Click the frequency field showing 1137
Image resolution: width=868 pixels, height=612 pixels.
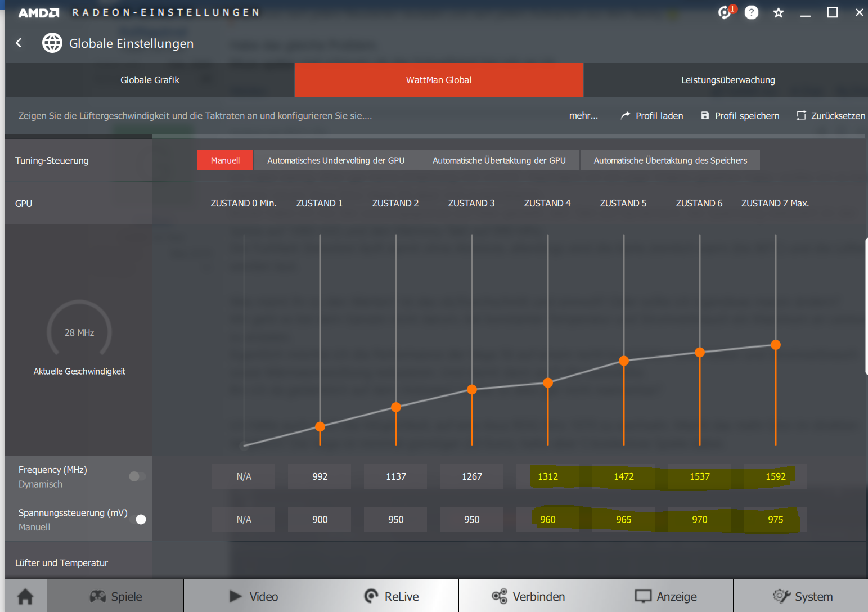(395, 476)
